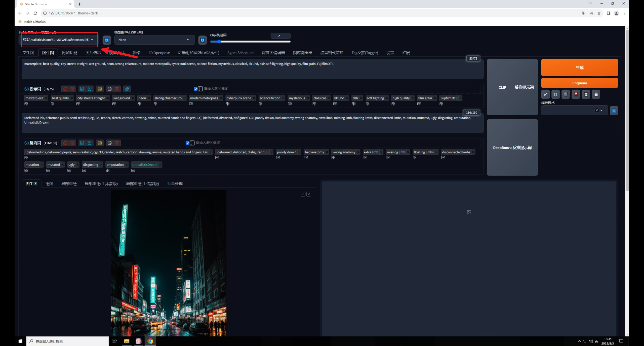Untick the checkbox beside the prompt keyword input
Screen dimensions: 644x346
point(195,89)
